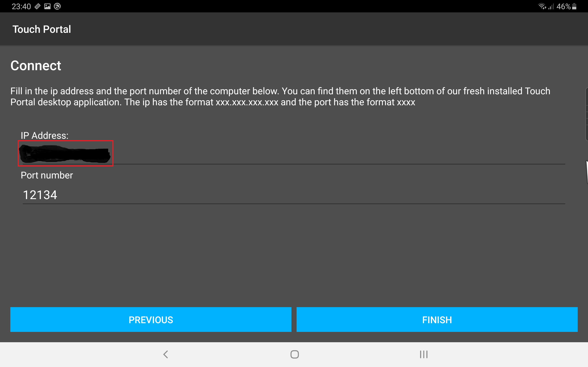Tap the mobile signal strength icon
The height and width of the screenshot is (367, 588).
(x=551, y=6)
